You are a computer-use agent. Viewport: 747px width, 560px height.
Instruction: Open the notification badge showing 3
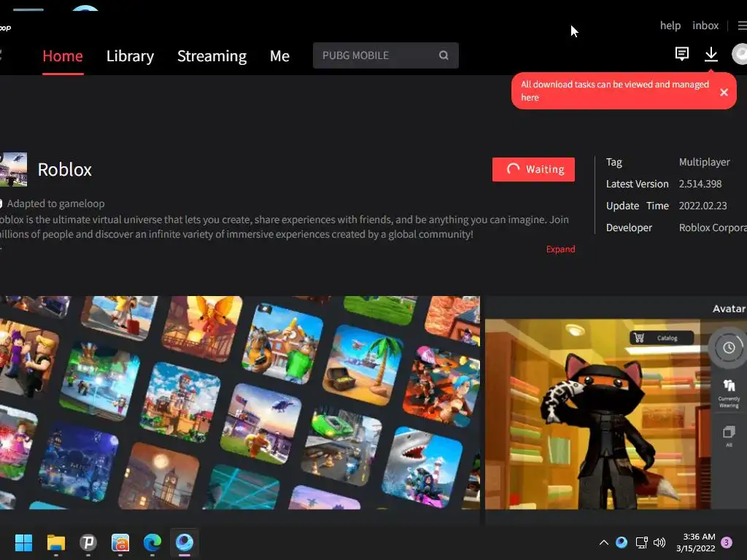(727, 542)
